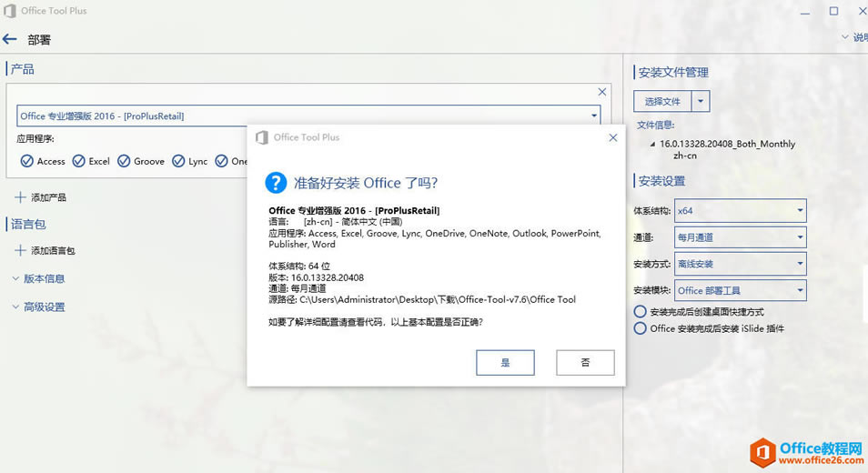Screen dimensions: 868x473
Task: Collapse the 16.0.13328.20408_Both_Monthly tree node
Action: (652, 144)
